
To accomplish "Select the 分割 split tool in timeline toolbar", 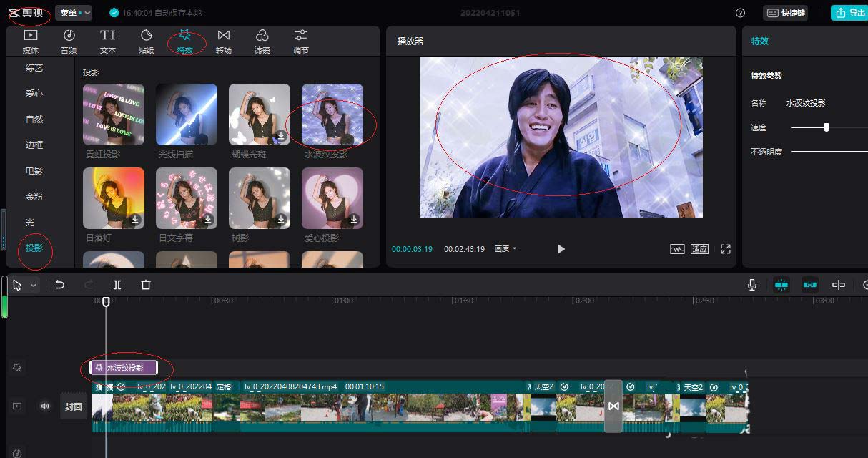I will [x=117, y=284].
